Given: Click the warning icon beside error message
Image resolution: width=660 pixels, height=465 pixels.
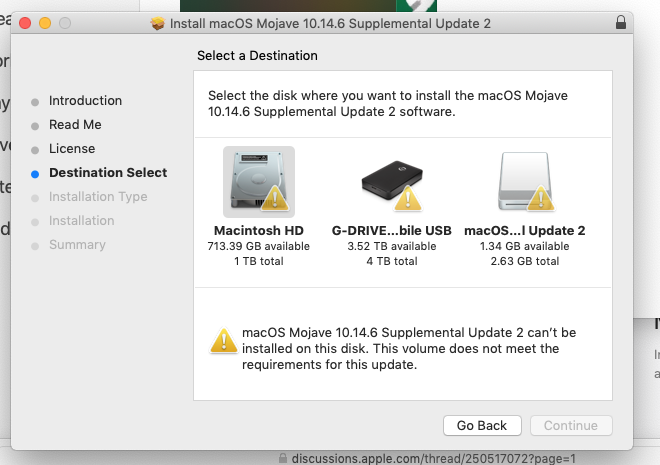Looking at the screenshot, I should pos(224,340).
